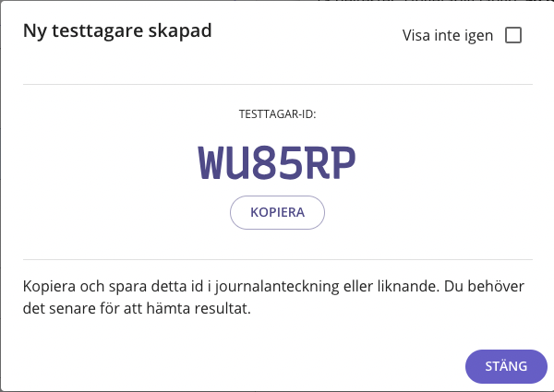Check the Visa inte igen checkbox
Screen dimensions: 554x392
click(513, 35)
